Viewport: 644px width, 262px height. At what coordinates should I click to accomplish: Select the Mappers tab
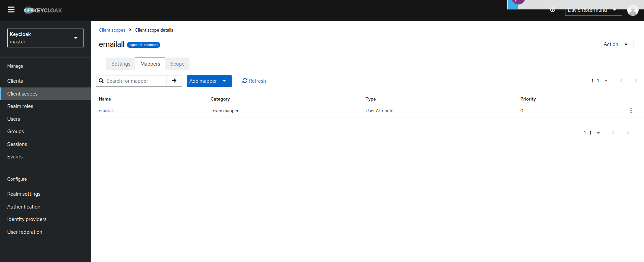[x=150, y=64]
